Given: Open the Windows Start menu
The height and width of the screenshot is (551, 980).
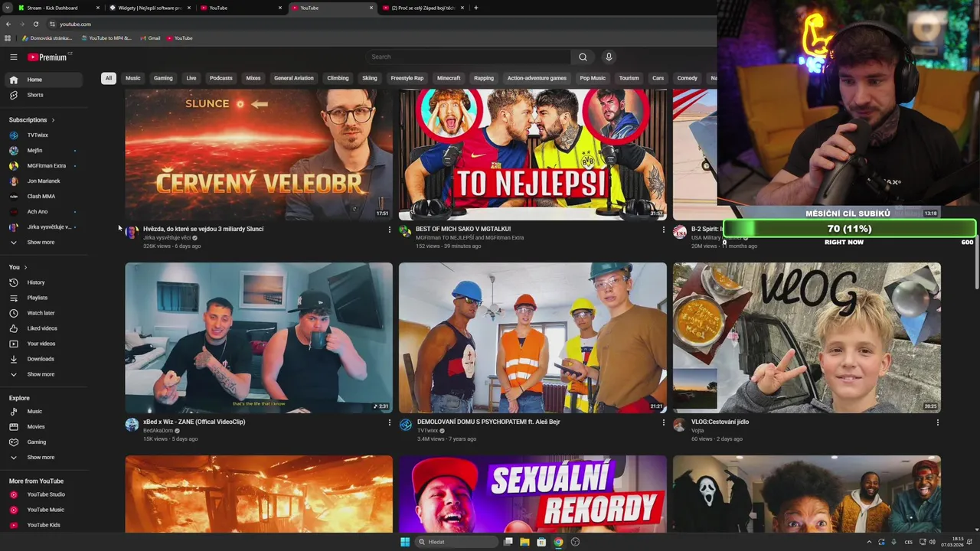Looking at the screenshot, I should pos(405,542).
